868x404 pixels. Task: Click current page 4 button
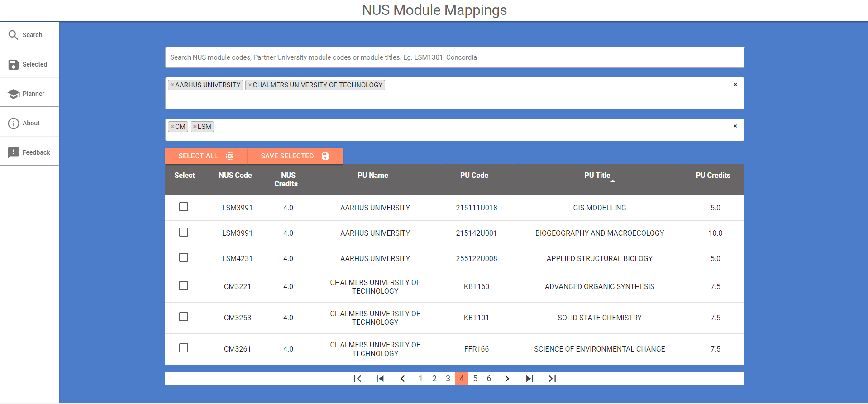[462, 379]
